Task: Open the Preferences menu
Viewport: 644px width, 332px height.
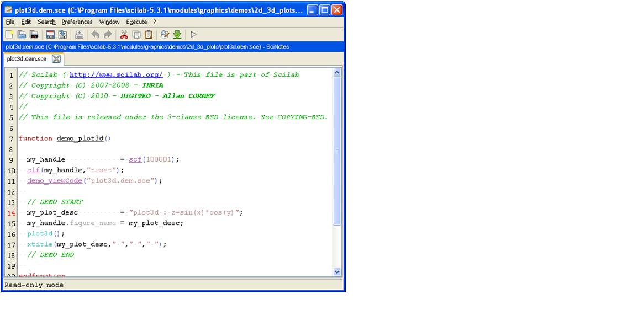Action: (77, 22)
